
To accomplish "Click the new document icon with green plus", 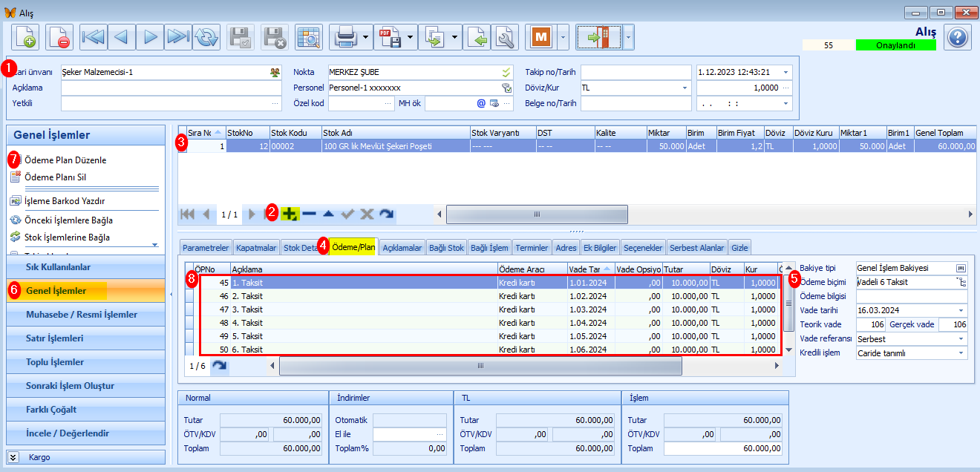I will click(x=24, y=36).
